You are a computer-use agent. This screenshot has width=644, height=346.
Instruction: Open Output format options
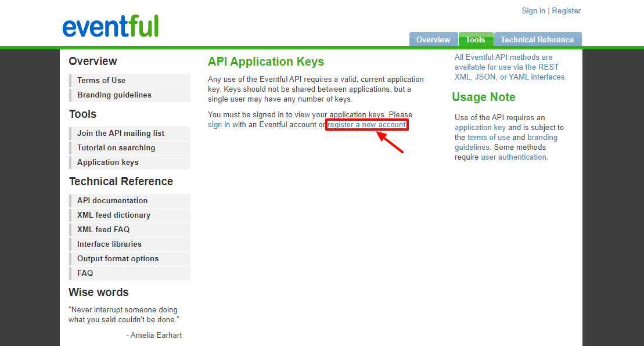coord(129,258)
